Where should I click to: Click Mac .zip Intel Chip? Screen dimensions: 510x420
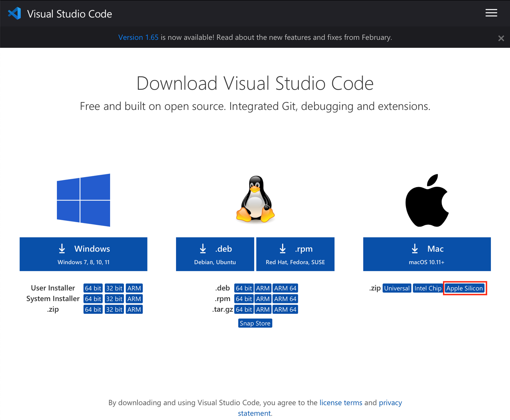[428, 288]
